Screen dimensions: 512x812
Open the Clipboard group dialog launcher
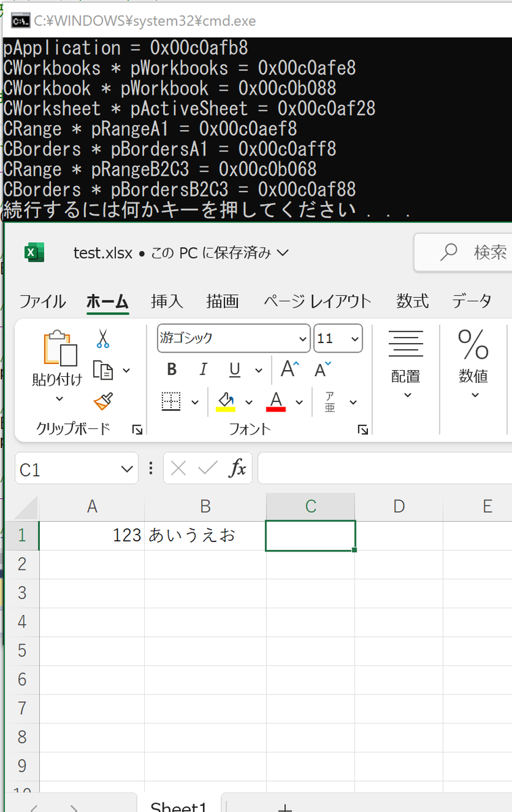[137, 429]
